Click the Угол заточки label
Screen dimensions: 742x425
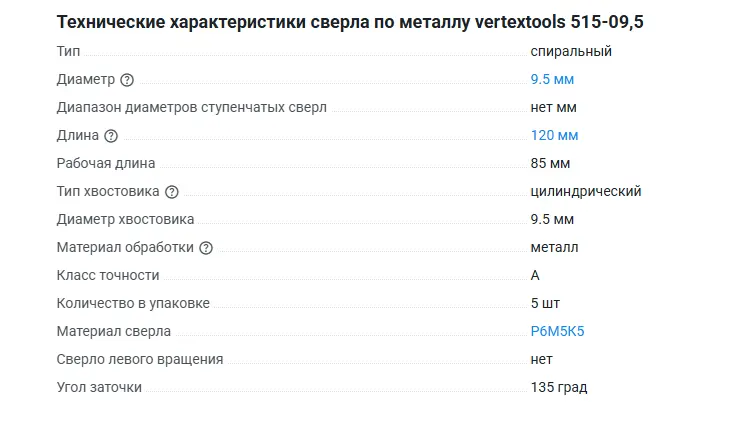[x=100, y=388]
